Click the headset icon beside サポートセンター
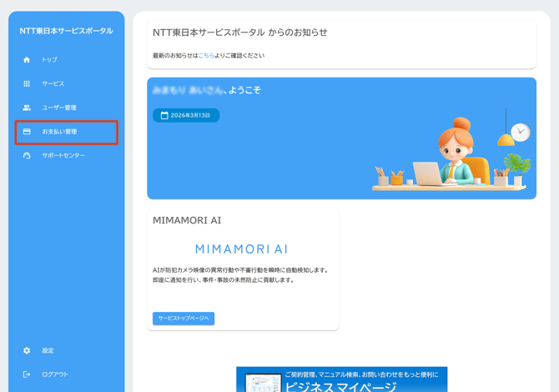 tap(27, 155)
